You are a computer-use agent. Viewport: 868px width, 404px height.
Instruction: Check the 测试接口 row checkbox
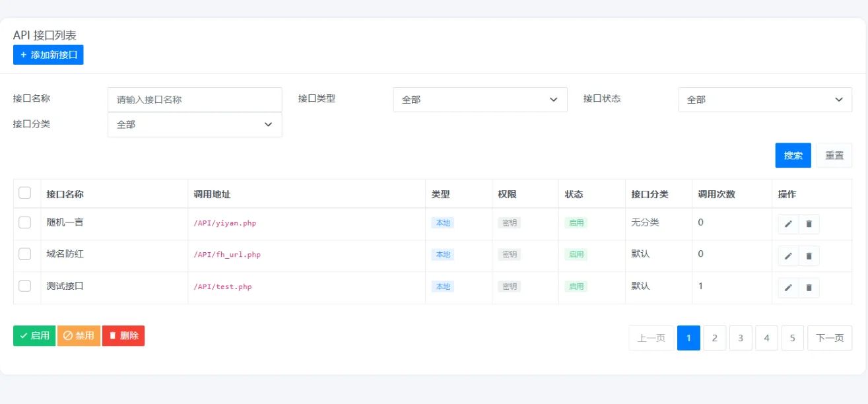tap(25, 286)
